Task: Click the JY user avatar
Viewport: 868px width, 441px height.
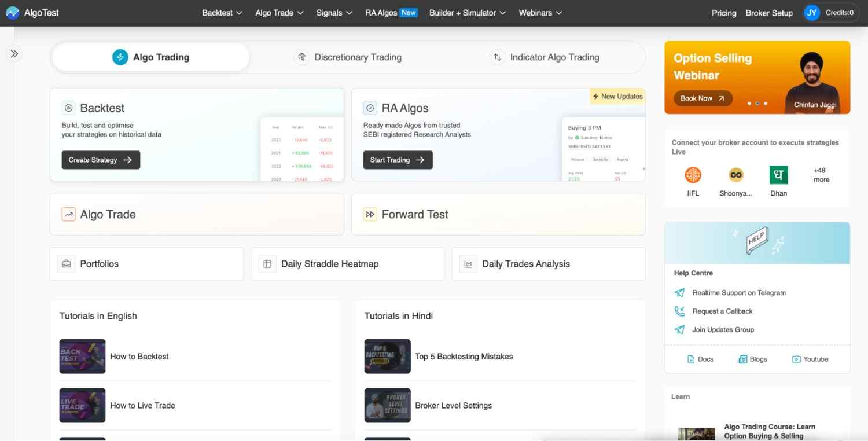Action: point(812,13)
